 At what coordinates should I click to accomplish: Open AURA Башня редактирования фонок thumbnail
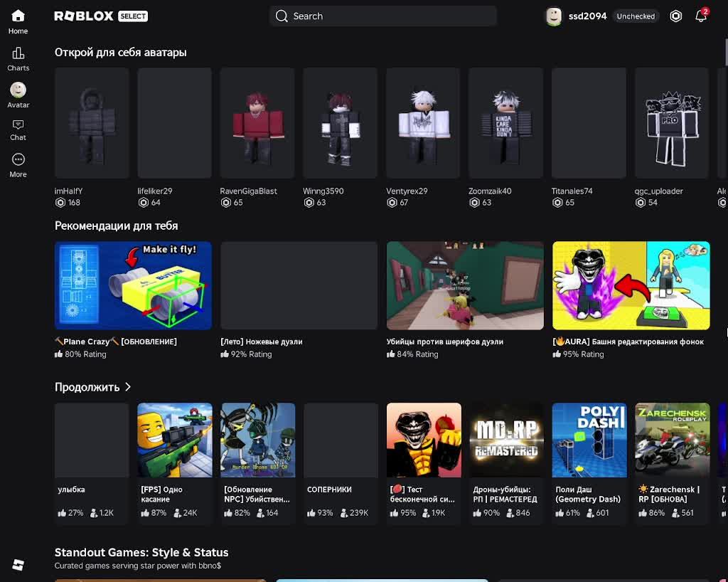click(631, 285)
